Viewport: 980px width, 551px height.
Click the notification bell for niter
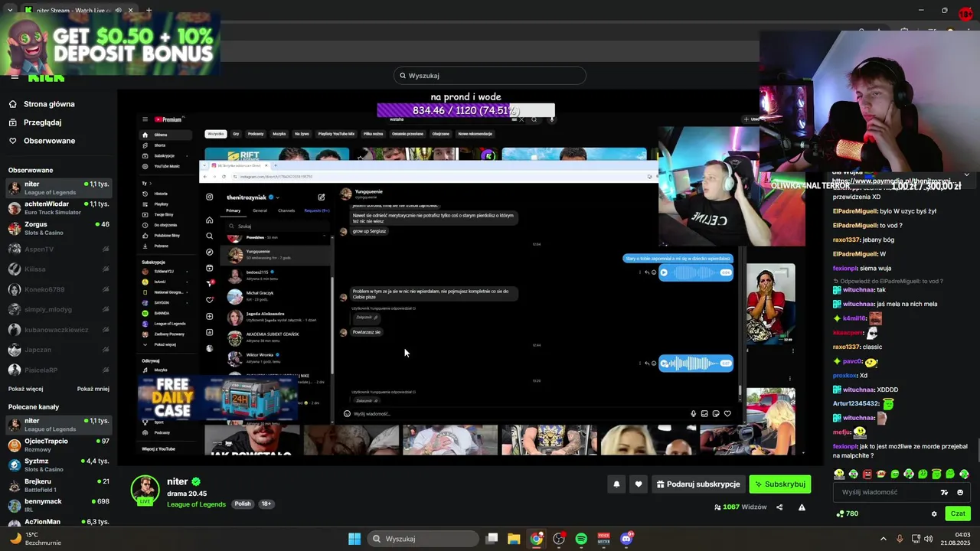[616, 484]
